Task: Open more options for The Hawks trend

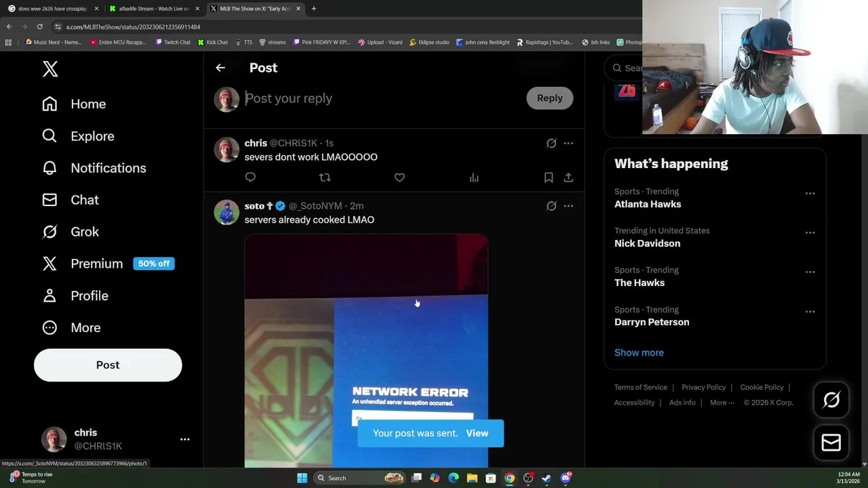Action: pyautogui.click(x=810, y=272)
